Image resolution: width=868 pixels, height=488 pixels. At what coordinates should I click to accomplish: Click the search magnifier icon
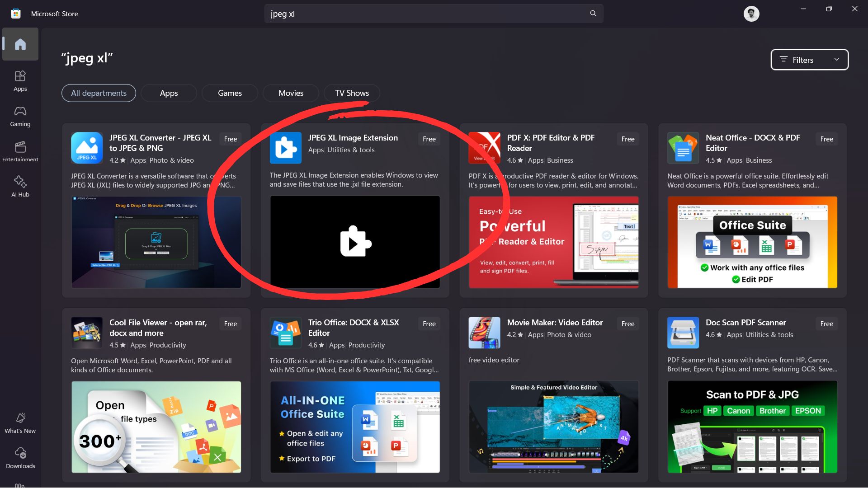click(593, 14)
